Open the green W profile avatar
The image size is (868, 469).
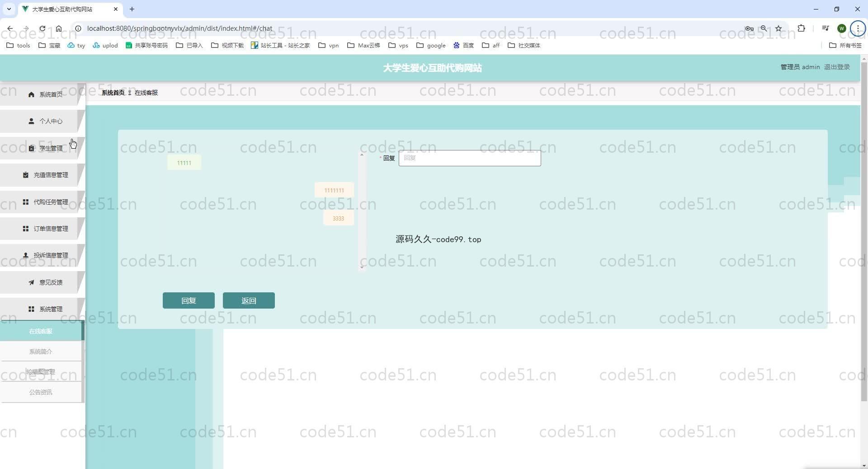[x=841, y=28]
